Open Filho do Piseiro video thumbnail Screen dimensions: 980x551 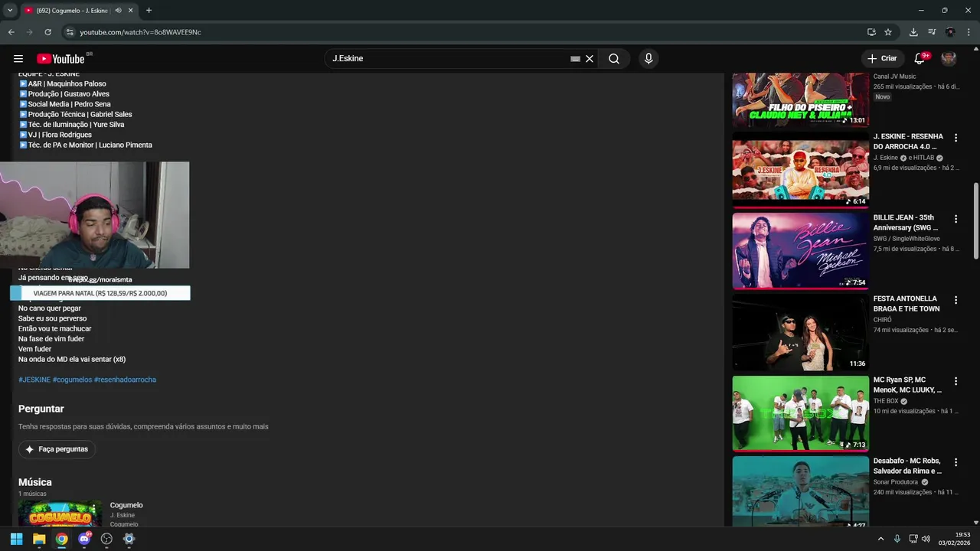pyautogui.click(x=800, y=99)
